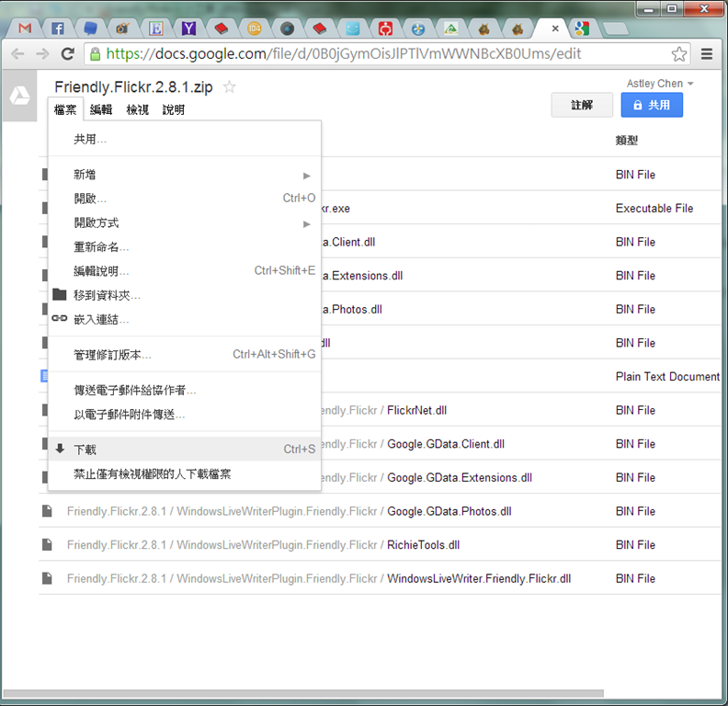
Task: Star the Friendly.Flickr.2.8.1.zip file
Action: point(230,86)
